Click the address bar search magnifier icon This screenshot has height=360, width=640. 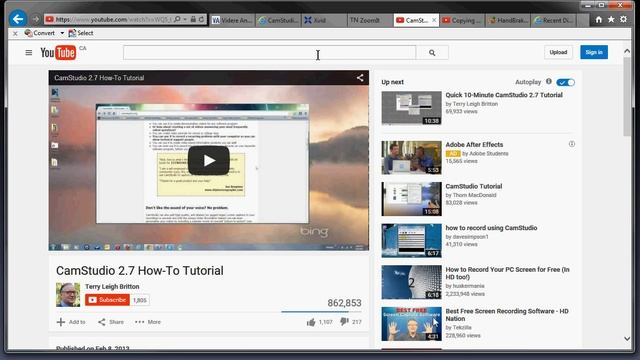177,19
